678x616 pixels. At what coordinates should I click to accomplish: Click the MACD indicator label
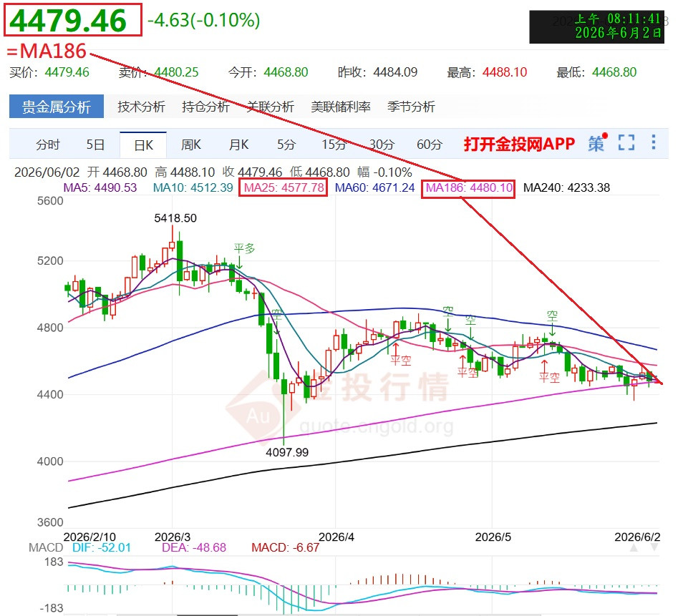pos(46,548)
